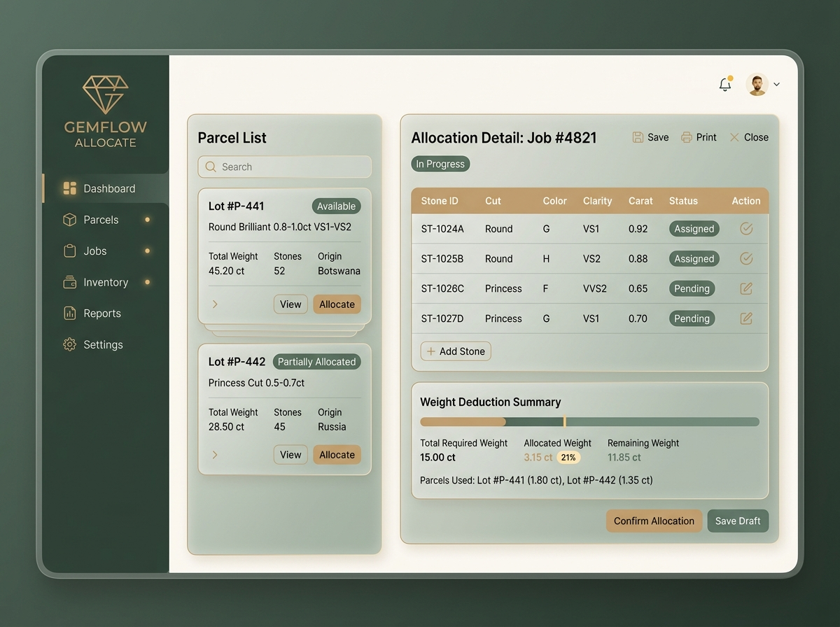This screenshot has height=627, width=840.
Task: Click the Parcels Used summary line
Action: tap(536, 480)
